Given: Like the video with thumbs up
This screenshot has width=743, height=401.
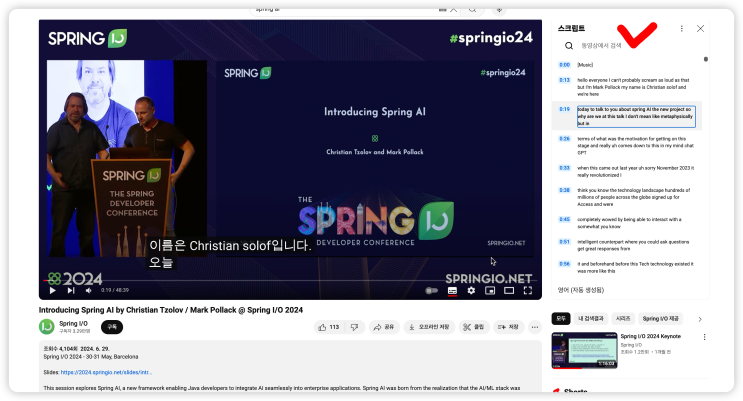Looking at the screenshot, I should pyautogui.click(x=329, y=327).
